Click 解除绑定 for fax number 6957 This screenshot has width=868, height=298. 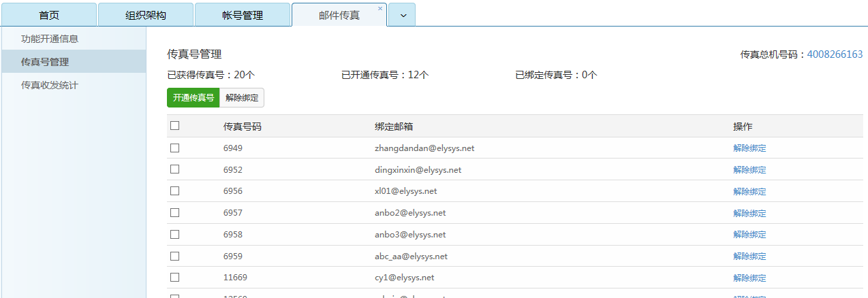(749, 213)
